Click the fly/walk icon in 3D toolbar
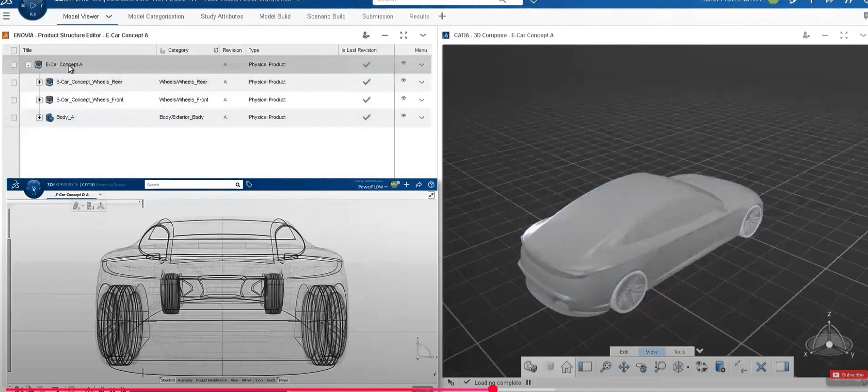The height and width of the screenshot is (392, 868). point(740,367)
